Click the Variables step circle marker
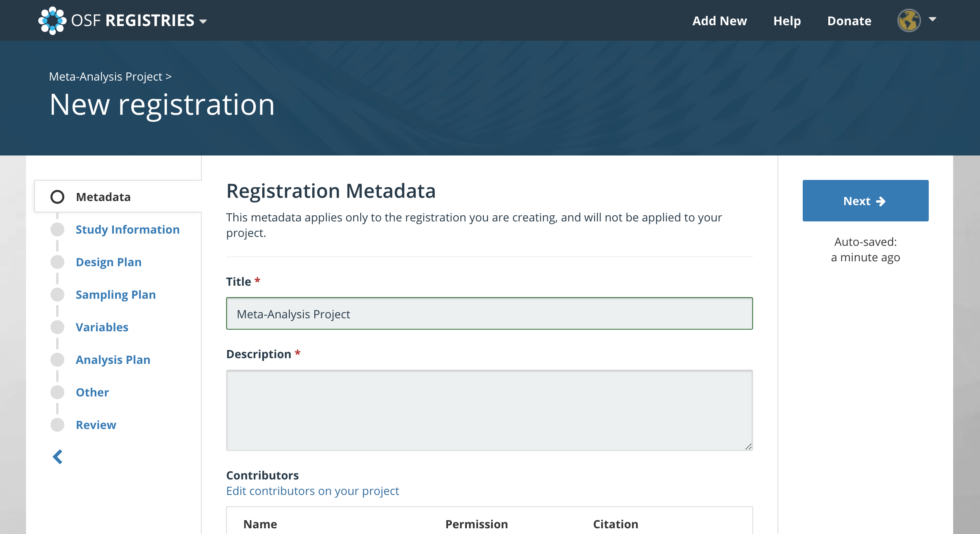Image resolution: width=980 pixels, height=534 pixels. (57, 327)
